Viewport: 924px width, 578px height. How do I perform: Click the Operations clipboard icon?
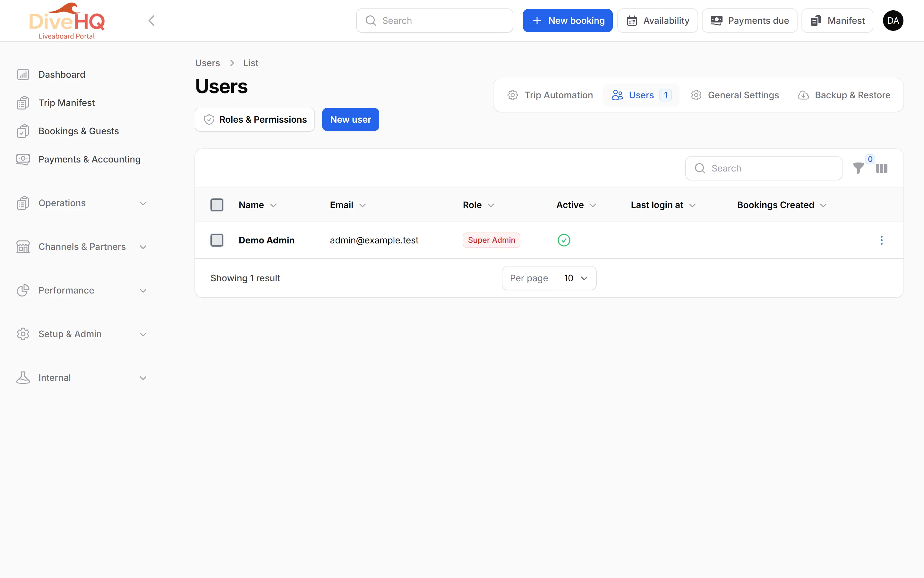(x=23, y=203)
